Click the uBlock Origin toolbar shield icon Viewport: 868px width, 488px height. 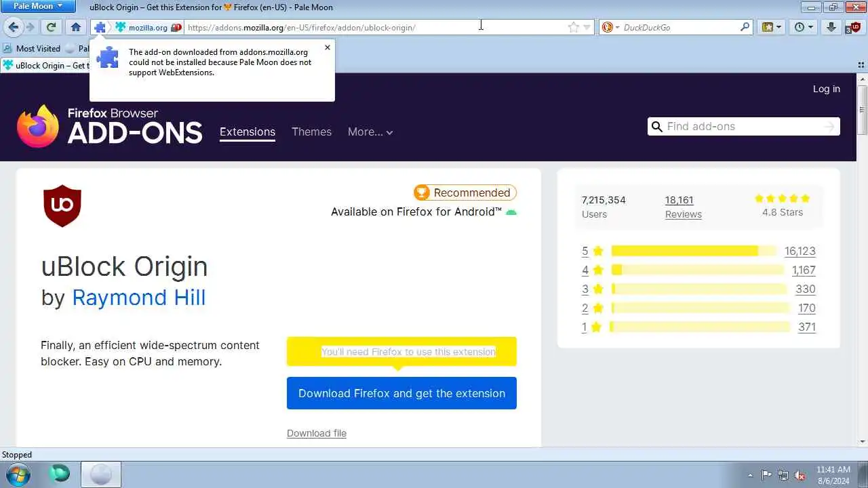854,27
